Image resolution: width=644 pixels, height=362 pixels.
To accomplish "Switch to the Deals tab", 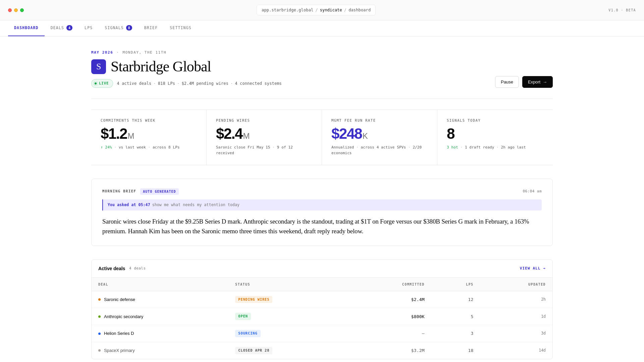I will (61, 28).
